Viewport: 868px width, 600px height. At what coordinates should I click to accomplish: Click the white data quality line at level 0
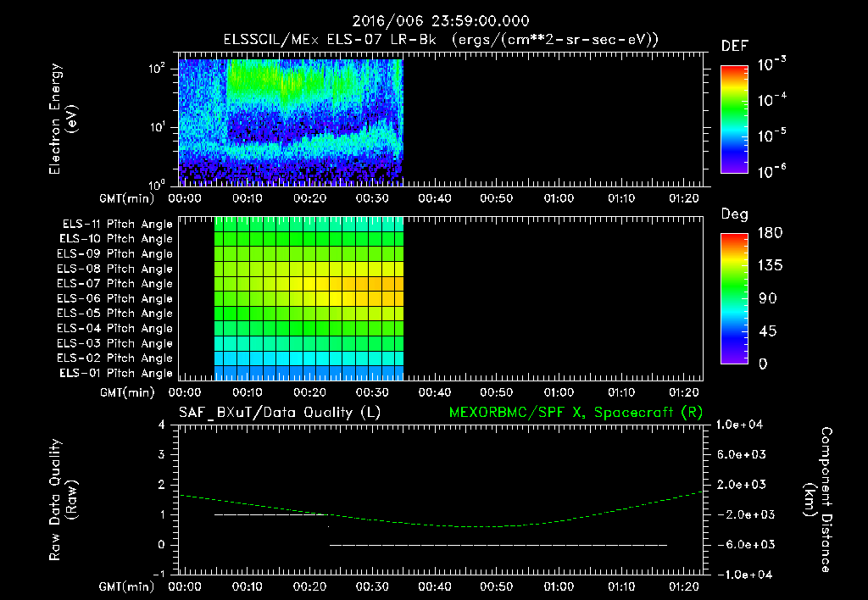(498, 545)
